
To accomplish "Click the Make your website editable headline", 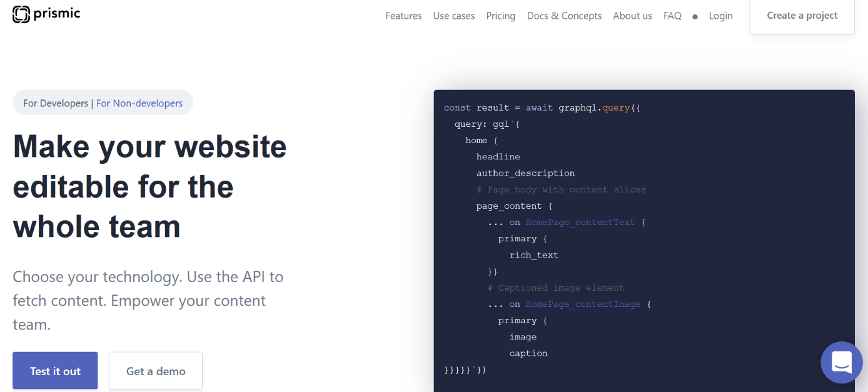I will [149, 186].
